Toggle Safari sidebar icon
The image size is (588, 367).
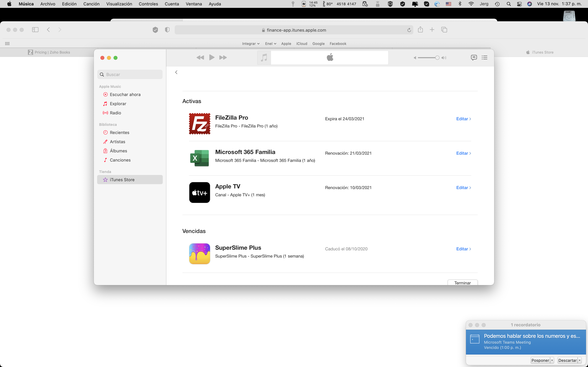click(35, 30)
